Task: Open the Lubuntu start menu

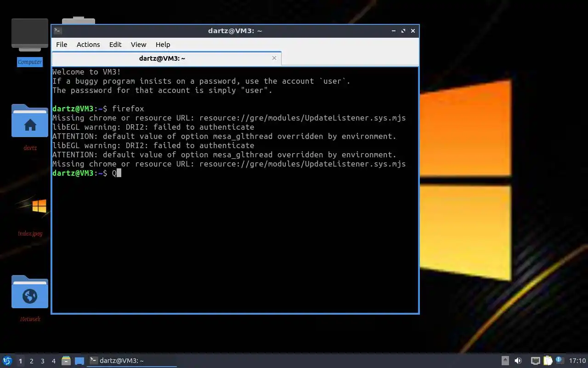Action: click(7, 361)
